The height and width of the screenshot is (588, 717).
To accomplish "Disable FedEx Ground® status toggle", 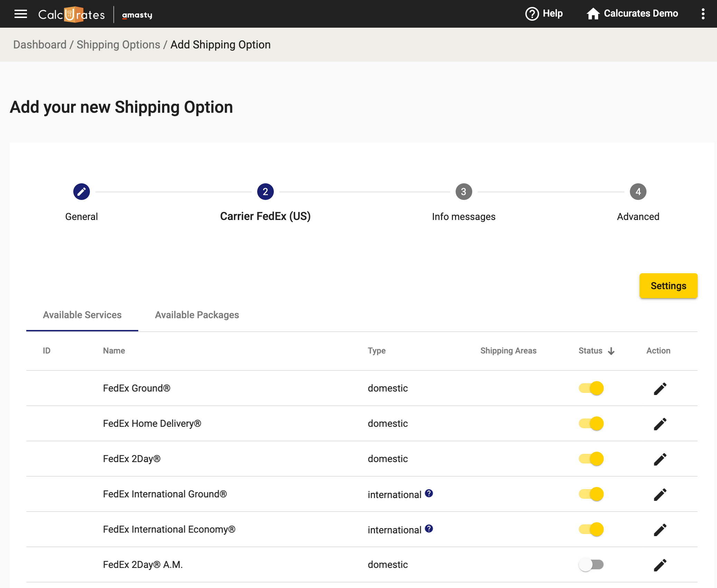I will tap(591, 388).
